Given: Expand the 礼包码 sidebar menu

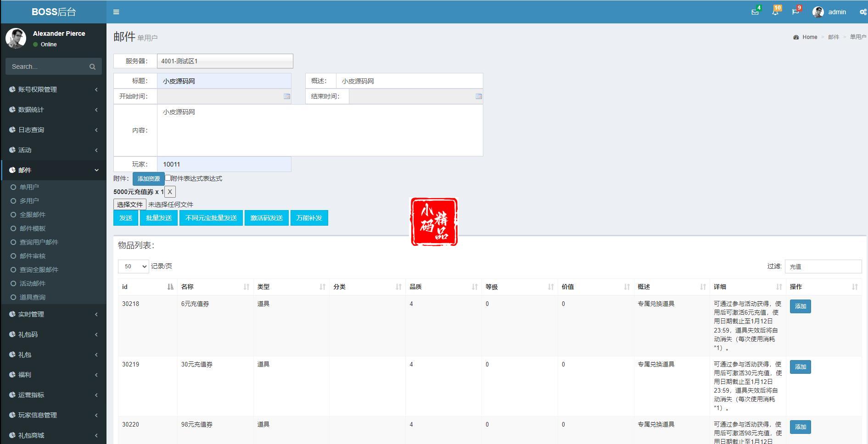Looking at the screenshot, I should click(54, 334).
